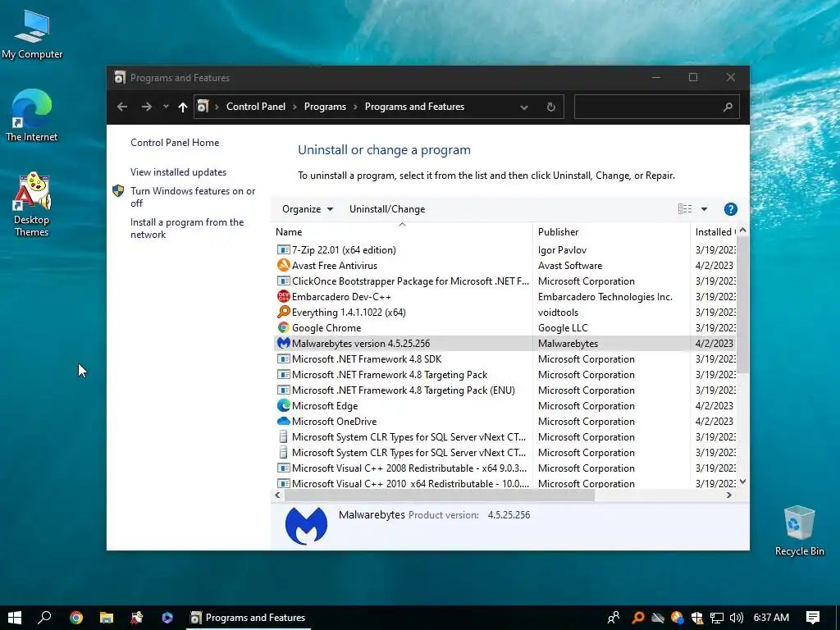Click the Everything search tool icon
This screenshot has width=840, height=630.
click(x=283, y=312)
